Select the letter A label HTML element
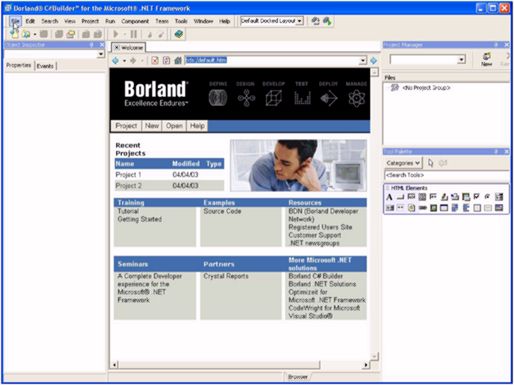The width and height of the screenshot is (514, 385). pyautogui.click(x=389, y=198)
